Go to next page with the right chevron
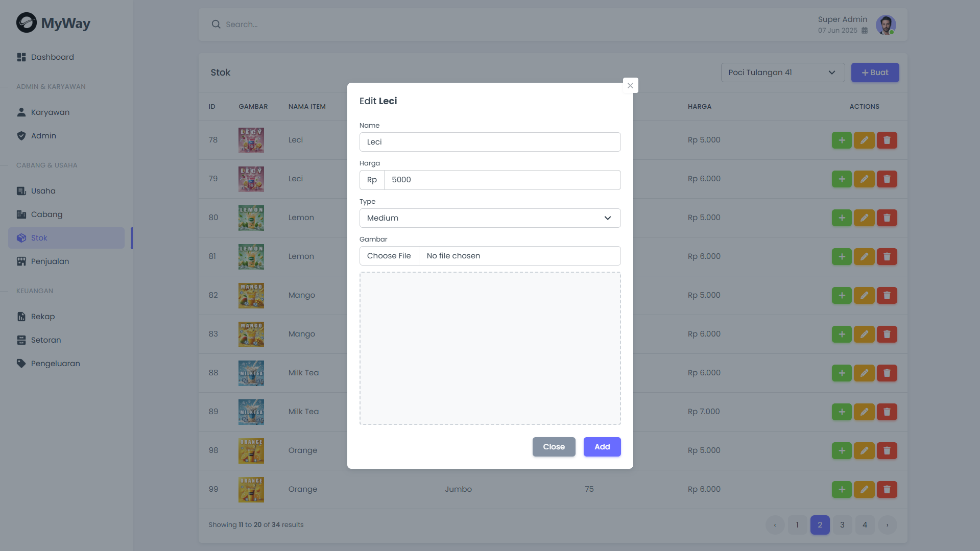 [887, 525]
